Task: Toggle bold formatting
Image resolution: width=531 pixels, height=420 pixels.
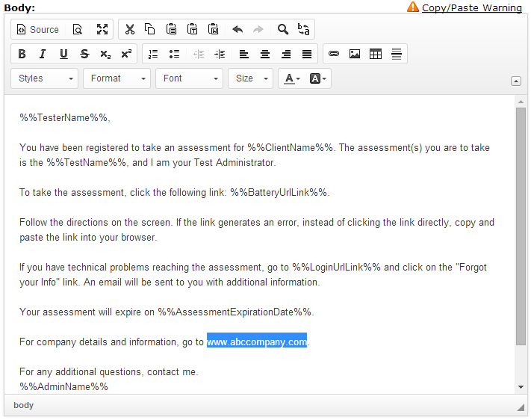Action: (22, 54)
